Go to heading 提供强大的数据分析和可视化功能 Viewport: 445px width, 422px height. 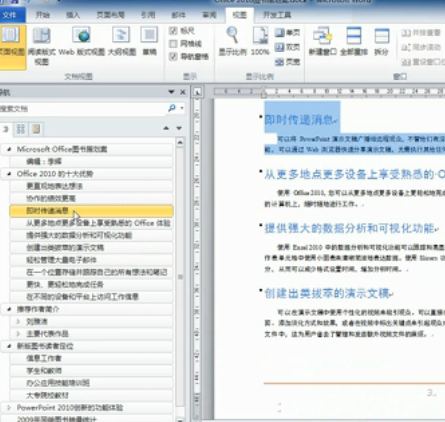[x=91, y=235]
